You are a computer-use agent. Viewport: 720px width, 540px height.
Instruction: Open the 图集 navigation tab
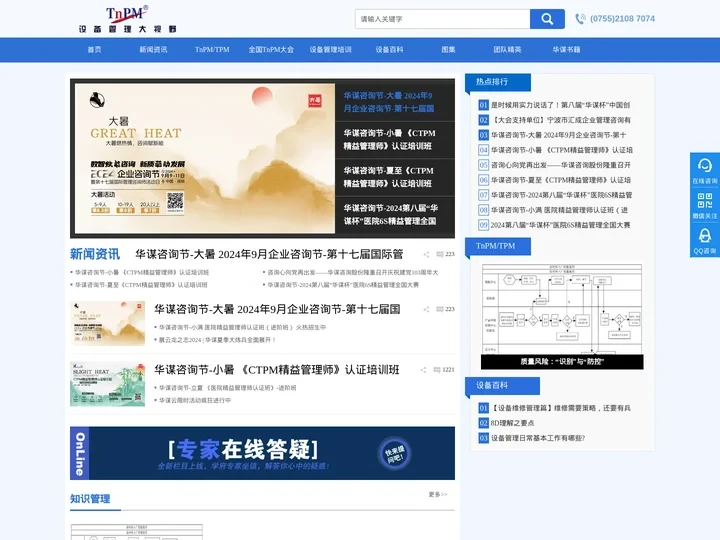448,50
